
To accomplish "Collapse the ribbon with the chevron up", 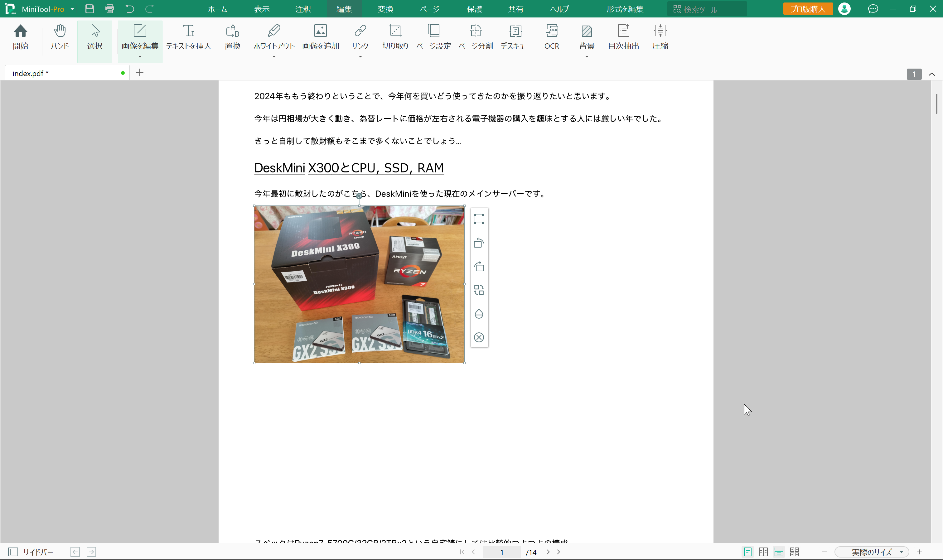I will point(932,74).
